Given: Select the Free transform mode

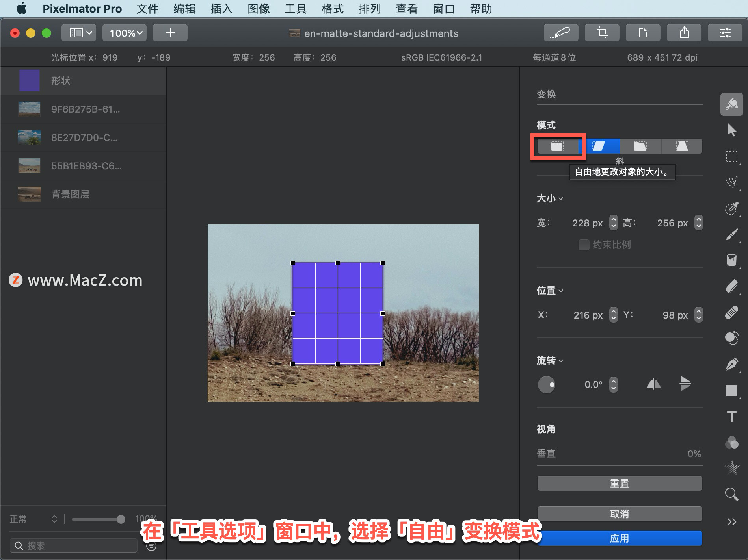Looking at the screenshot, I should [x=558, y=146].
